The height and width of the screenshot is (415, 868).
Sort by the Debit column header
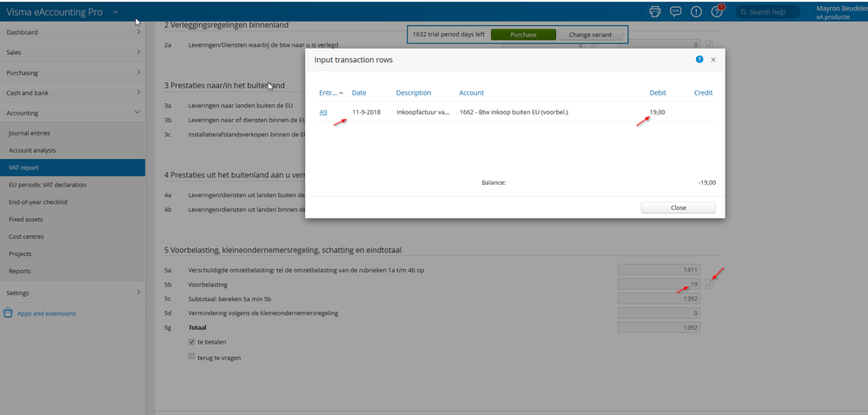(x=658, y=93)
